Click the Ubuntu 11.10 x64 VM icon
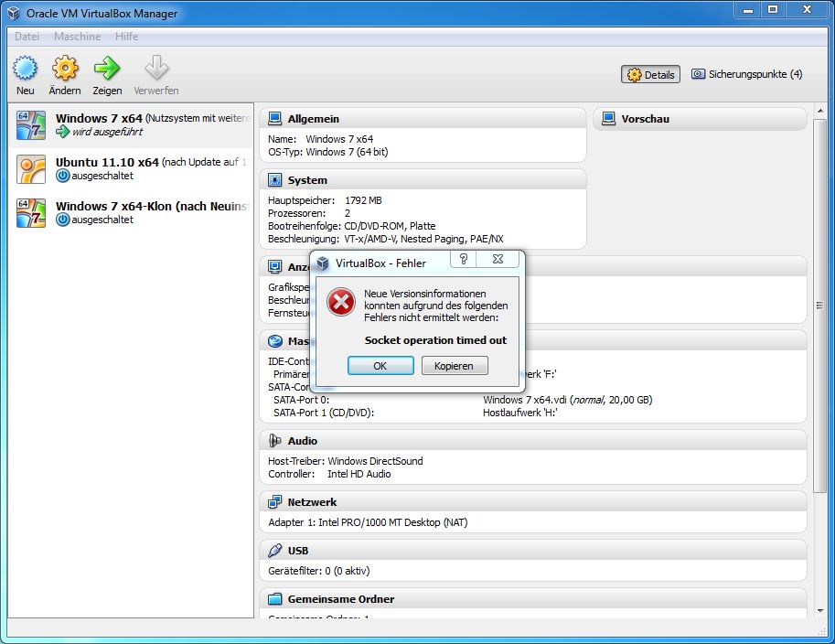This screenshot has width=835, height=644. 31,169
